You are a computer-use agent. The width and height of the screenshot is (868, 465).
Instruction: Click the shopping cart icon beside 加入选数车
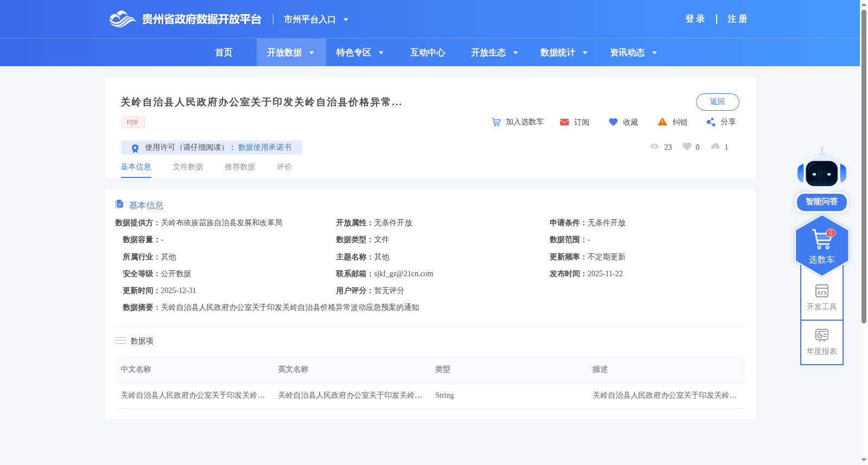(x=496, y=122)
